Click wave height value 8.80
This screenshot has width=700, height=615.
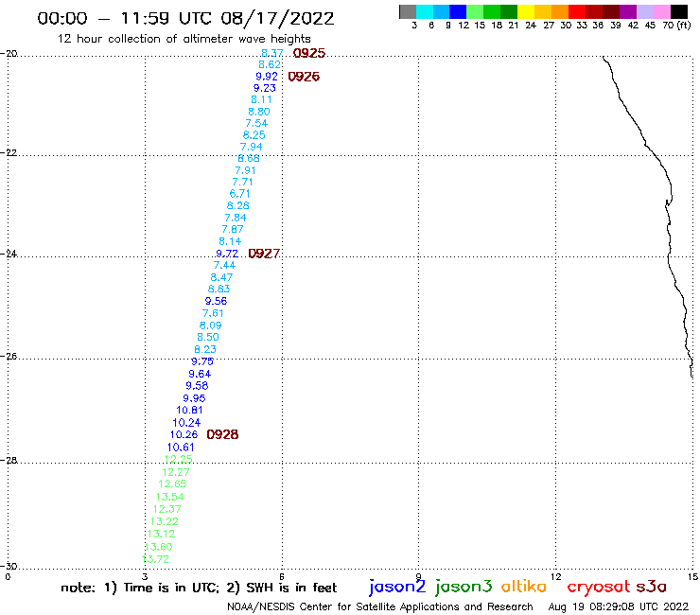259,112
